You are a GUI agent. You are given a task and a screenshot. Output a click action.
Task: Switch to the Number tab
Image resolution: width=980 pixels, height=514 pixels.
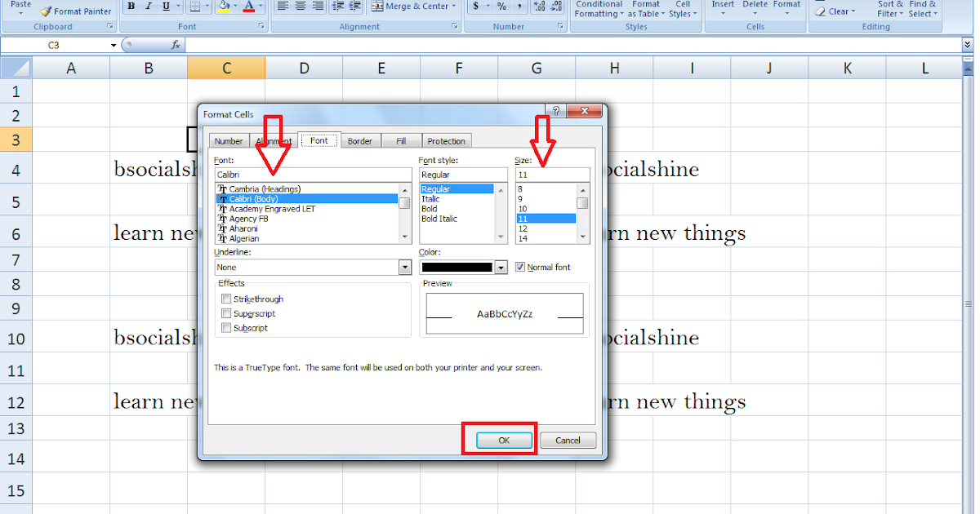click(229, 141)
